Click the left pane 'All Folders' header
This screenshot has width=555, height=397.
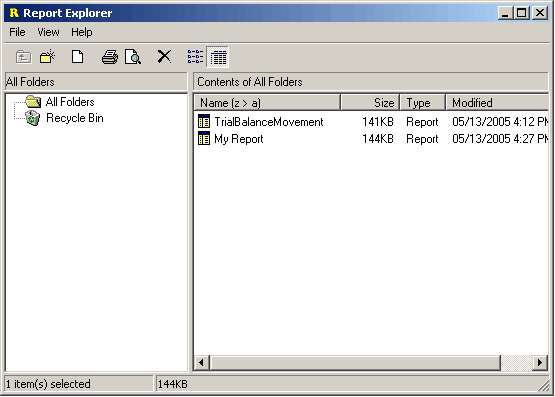tap(96, 82)
